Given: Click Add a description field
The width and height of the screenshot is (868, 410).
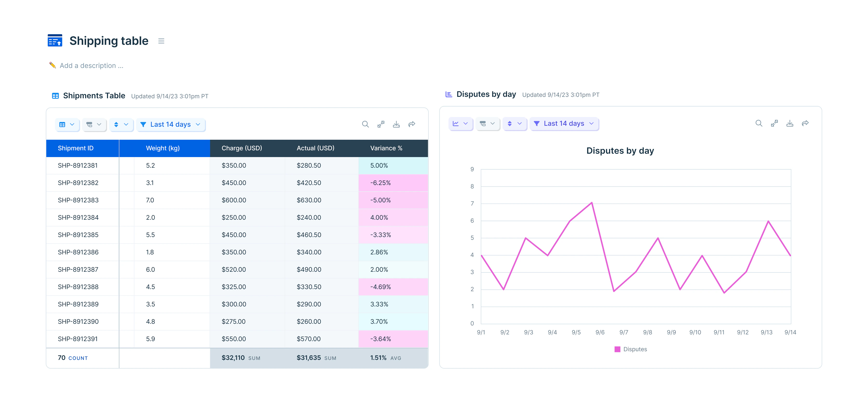Looking at the screenshot, I should 91,66.
